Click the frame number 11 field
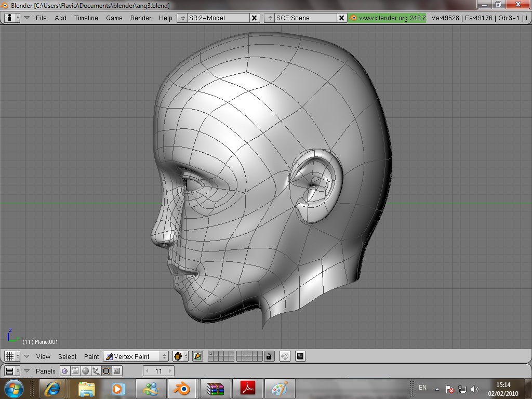 (x=158, y=371)
